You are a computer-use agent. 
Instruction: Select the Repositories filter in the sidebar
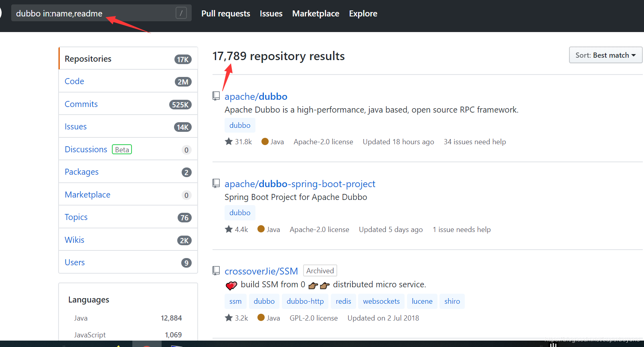[x=128, y=59]
